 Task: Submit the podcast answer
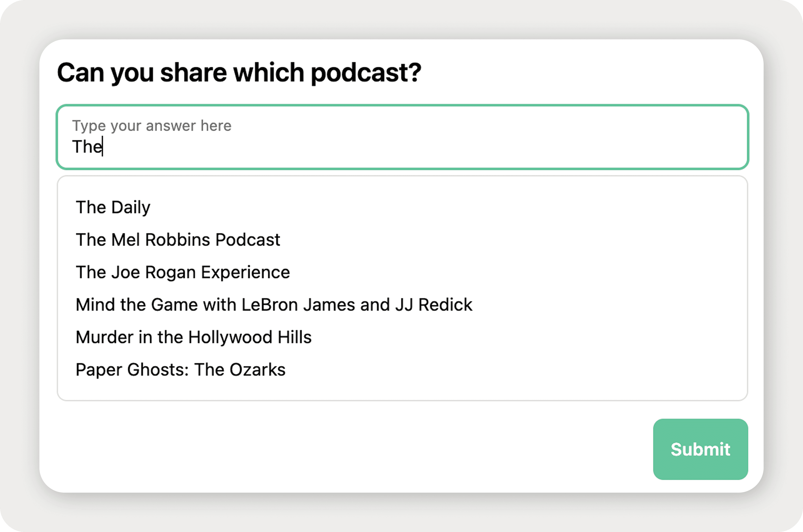tap(700, 449)
